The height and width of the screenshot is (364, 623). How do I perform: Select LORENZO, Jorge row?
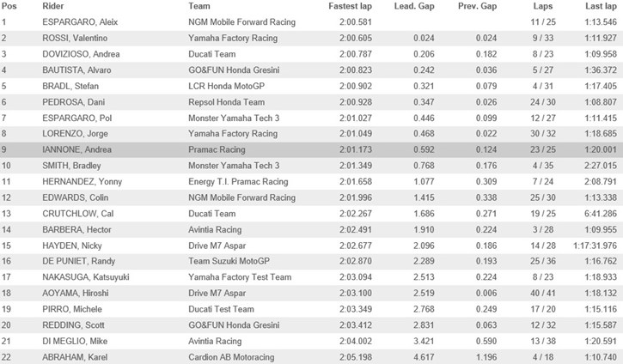311,134
